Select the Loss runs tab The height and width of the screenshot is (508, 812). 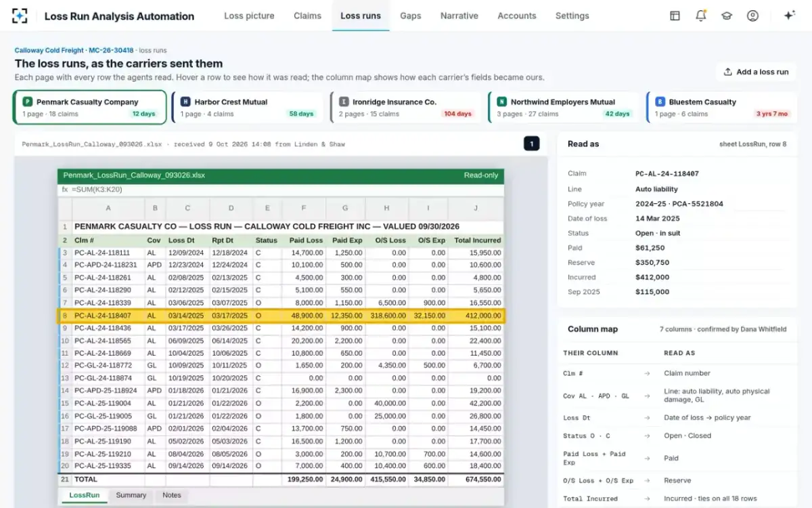tap(361, 16)
